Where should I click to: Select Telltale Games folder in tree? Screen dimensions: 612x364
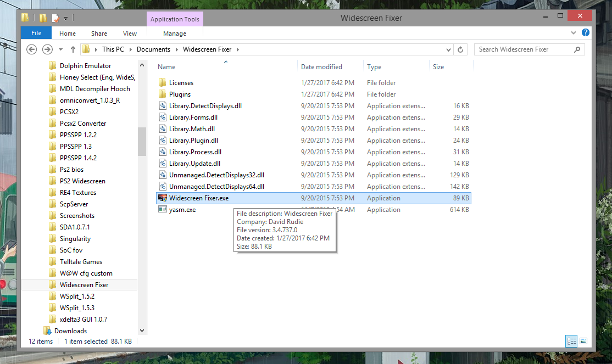click(81, 261)
